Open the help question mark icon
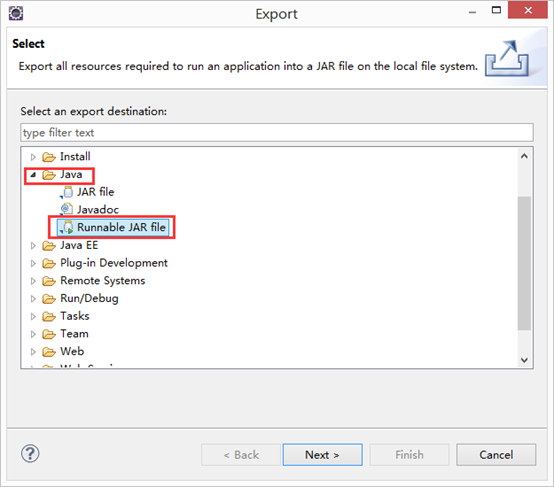Image resolution: width=554 pixels, height=487 pixels. click(x=30, y=453)
